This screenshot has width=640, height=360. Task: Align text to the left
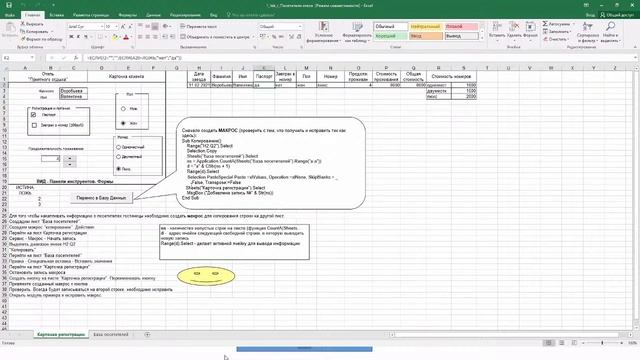tap(140, 37)
